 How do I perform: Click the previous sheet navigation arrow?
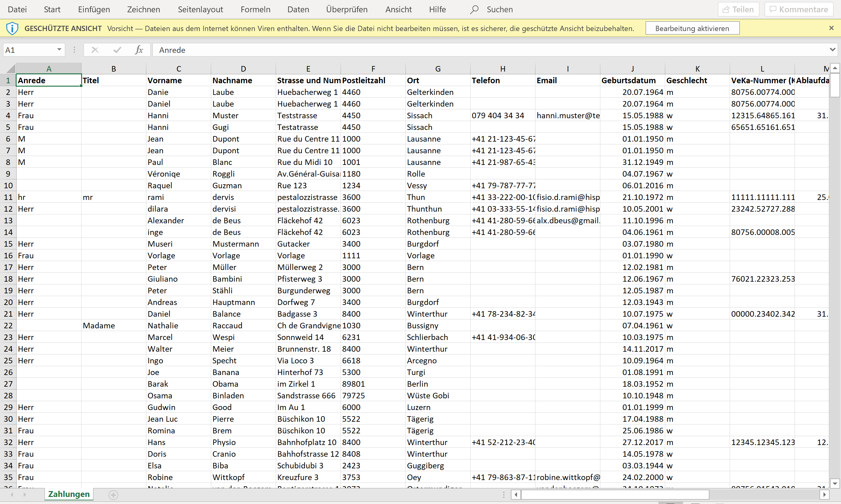tap(12, 495)
